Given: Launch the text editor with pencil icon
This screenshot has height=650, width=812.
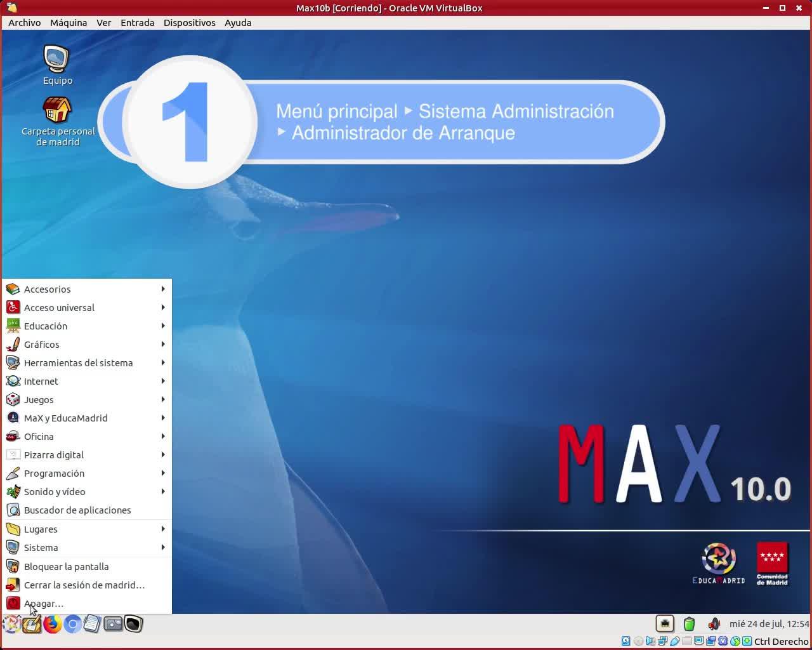Looking at the screenshot, I should pyautogui.click(x=32, y=625).
